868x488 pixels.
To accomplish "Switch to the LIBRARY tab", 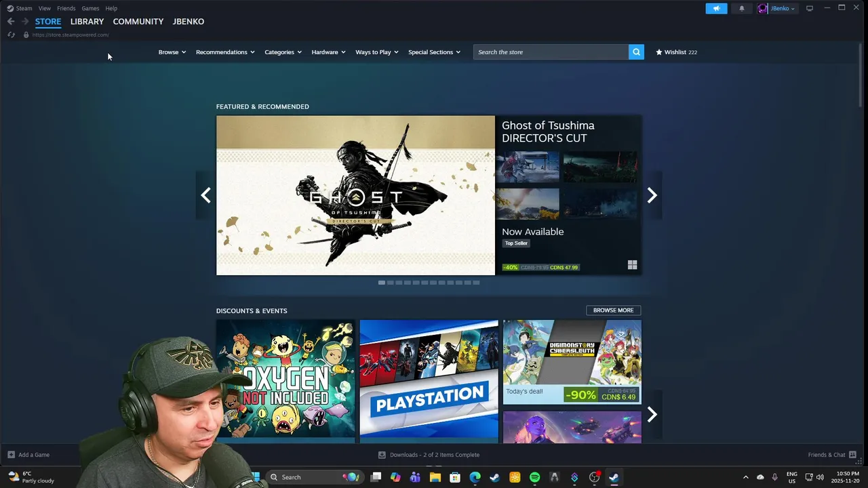I will 87,22.
